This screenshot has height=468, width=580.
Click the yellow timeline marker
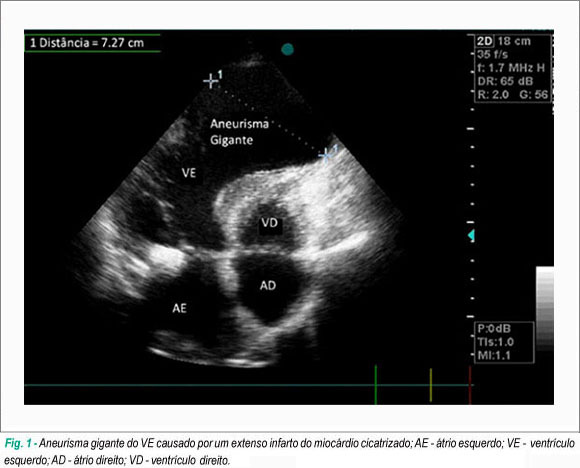431,385
